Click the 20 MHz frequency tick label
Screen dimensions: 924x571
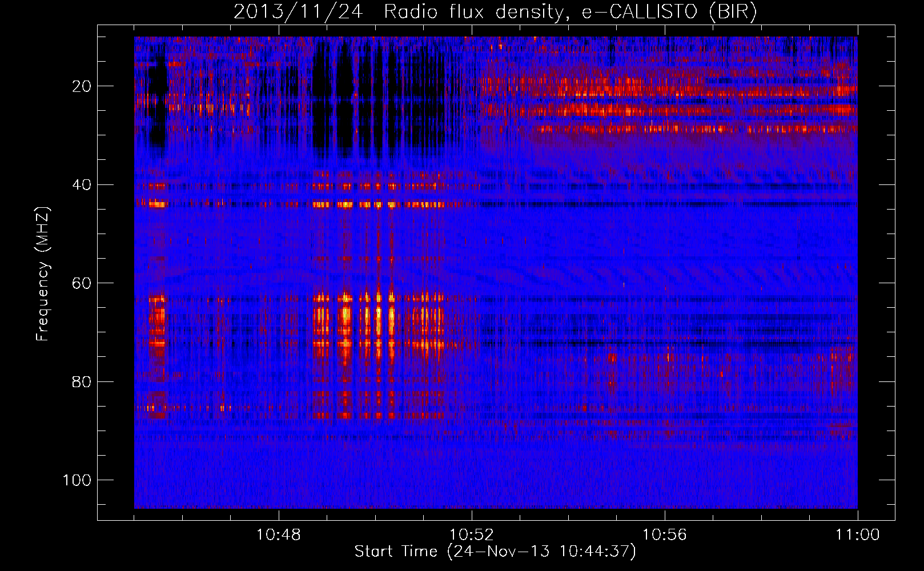pos(82,87)
